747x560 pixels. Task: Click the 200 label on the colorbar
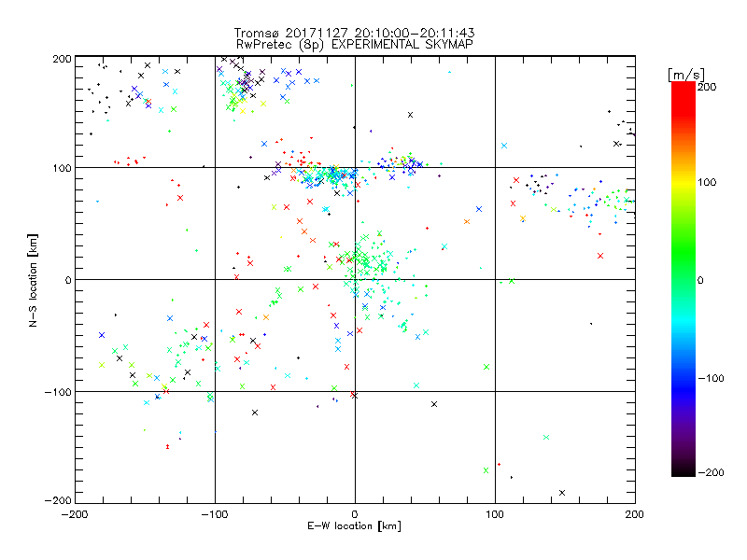[707, 87]
